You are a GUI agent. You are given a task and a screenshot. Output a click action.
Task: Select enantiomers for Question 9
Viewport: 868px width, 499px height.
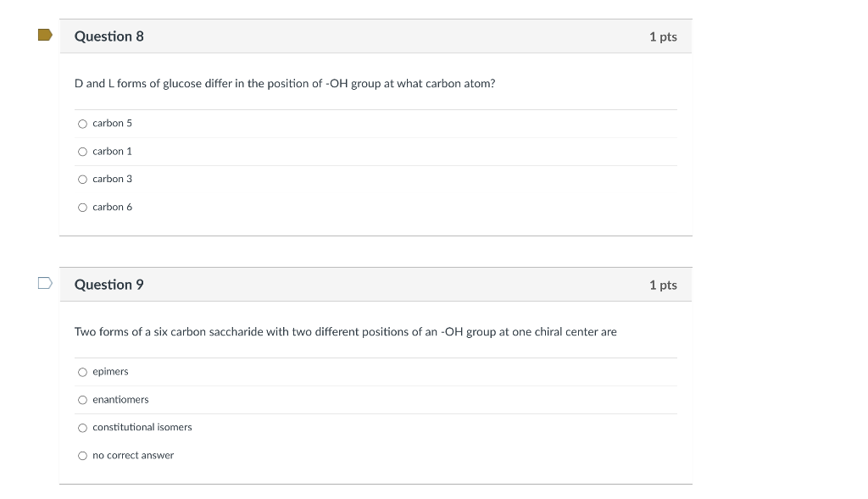coord(82,399)
